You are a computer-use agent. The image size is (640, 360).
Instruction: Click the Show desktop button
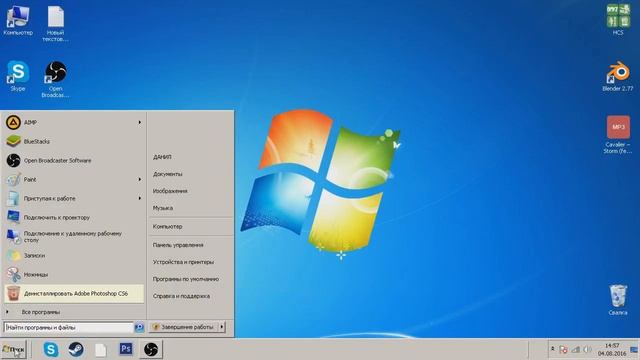(634, 349)
